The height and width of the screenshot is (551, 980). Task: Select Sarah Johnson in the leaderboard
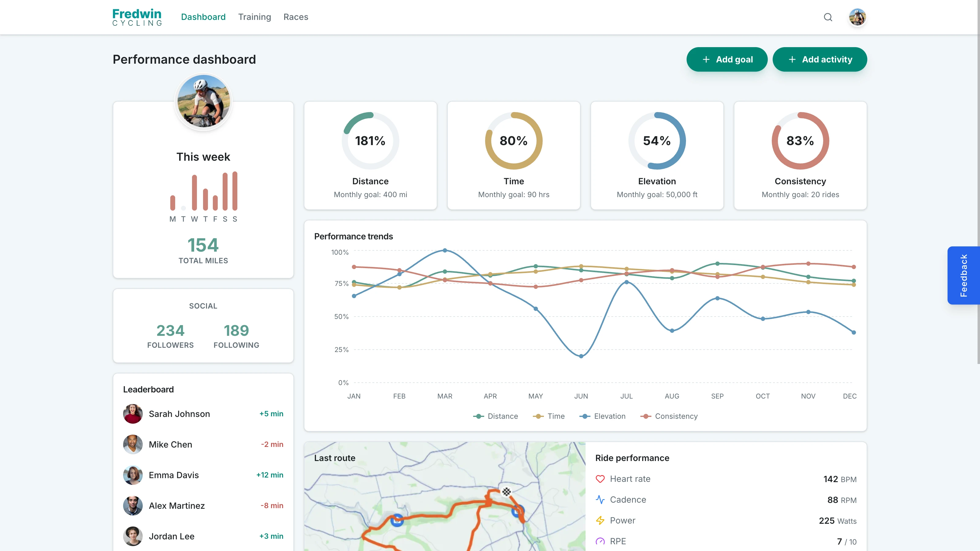point(179,414)
